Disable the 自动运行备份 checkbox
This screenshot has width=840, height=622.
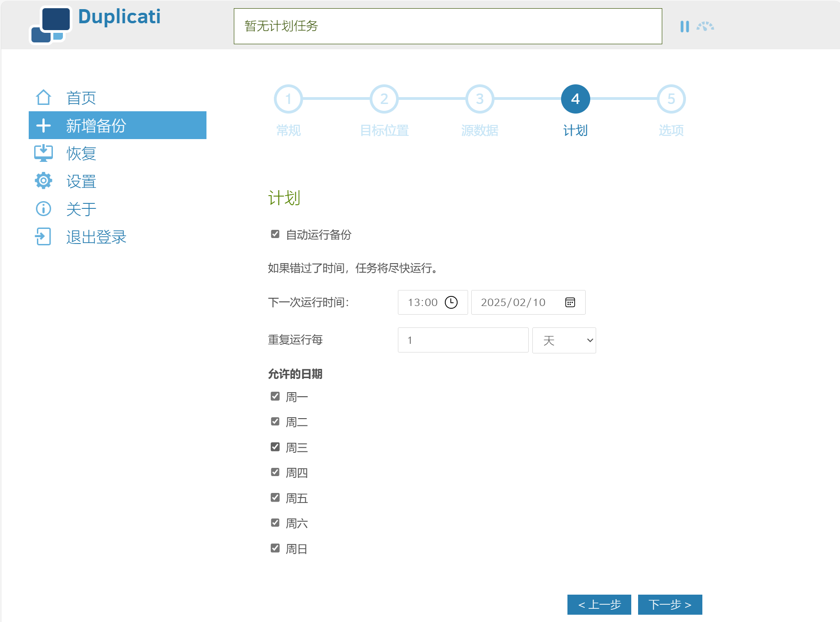tap(274, 234)
